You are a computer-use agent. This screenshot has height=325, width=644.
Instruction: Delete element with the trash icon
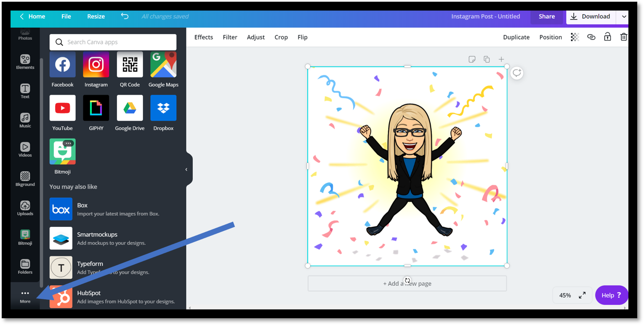click(624, 37)
